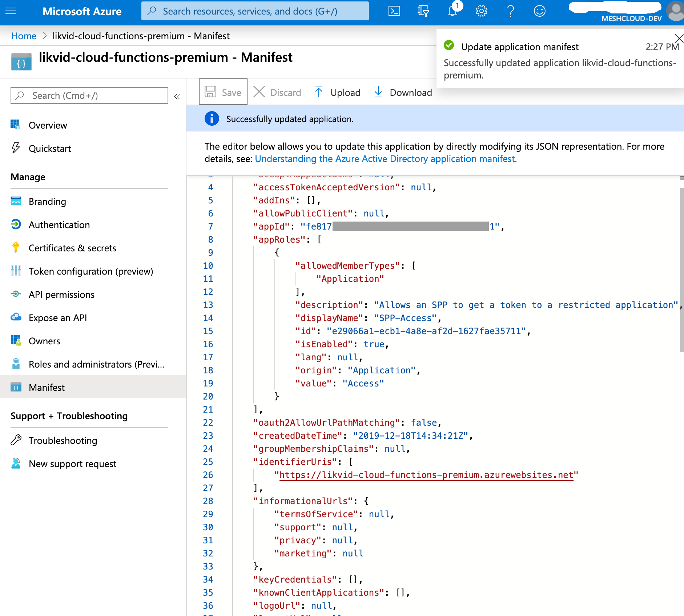Open the help question mark
Image resolution: width=684 pixels, height=616 pixels.
[x=511, y=11]
